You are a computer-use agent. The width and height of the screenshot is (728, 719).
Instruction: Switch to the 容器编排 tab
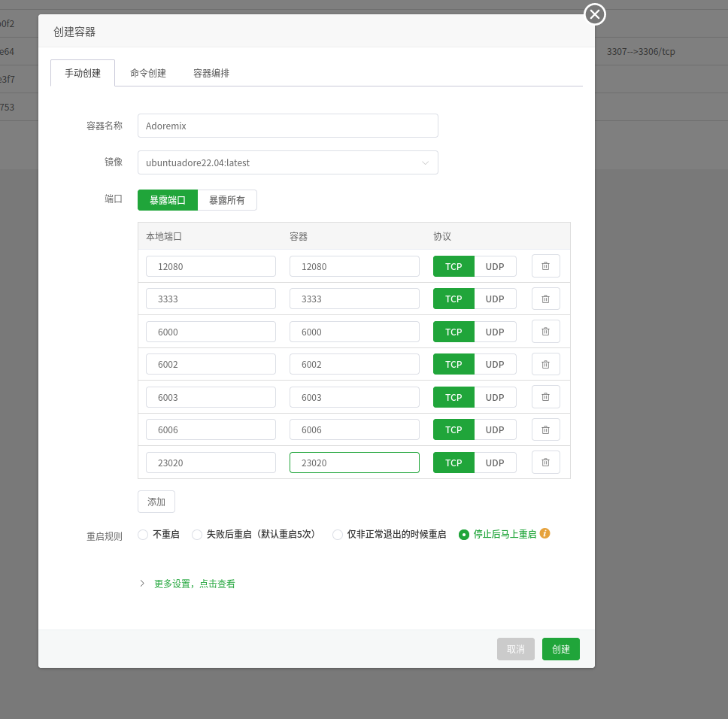pyautogui.click(x=211, y=73)
